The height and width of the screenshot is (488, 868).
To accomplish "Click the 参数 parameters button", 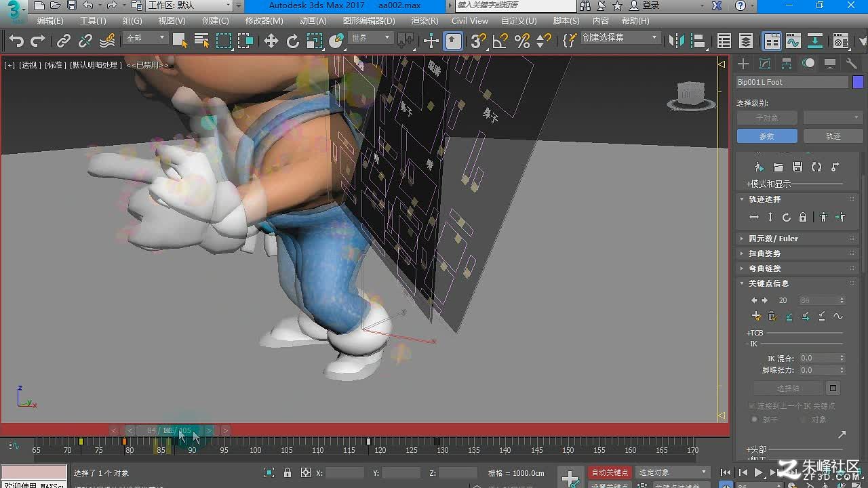I will pyautogui.click(x=767, y=136).
